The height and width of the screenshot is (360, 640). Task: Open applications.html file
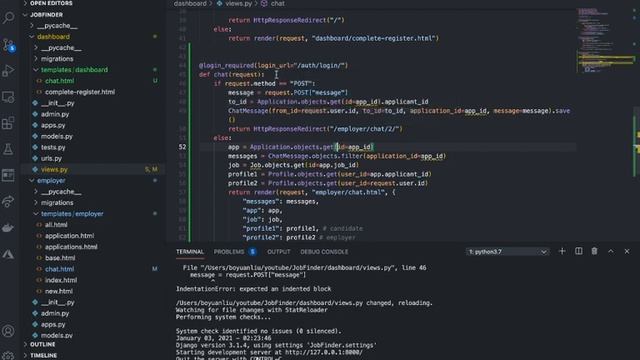71,247
